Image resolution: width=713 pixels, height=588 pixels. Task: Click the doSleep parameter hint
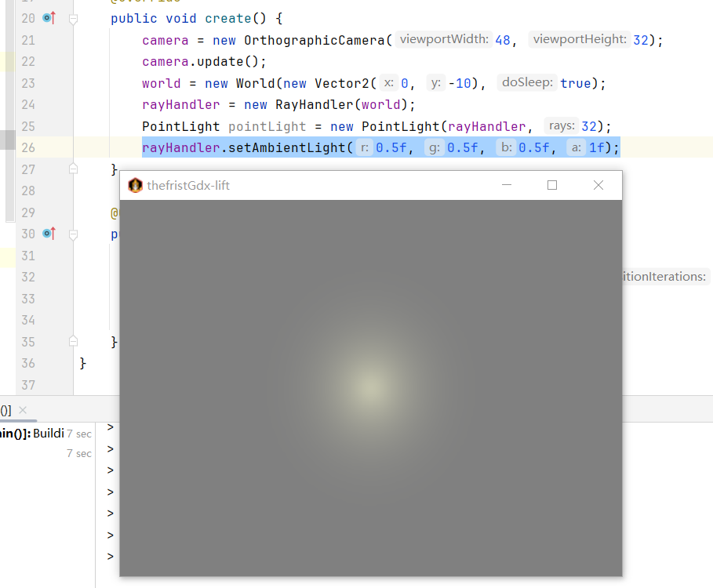tap(527, 82)
